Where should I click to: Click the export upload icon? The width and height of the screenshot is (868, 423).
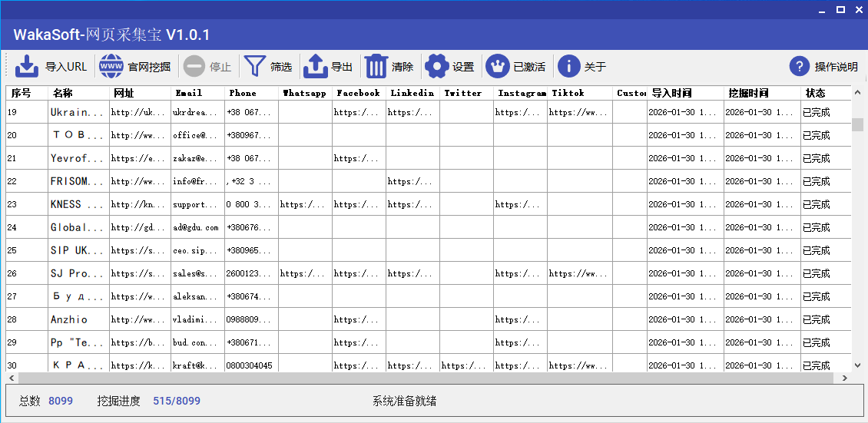tap(316, 67)
